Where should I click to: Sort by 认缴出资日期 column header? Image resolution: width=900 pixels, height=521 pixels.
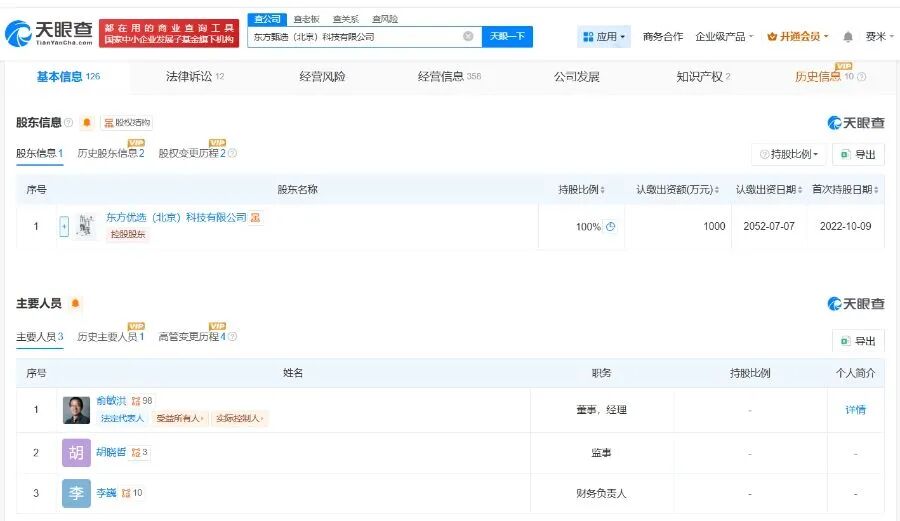(x=768, y=190)
